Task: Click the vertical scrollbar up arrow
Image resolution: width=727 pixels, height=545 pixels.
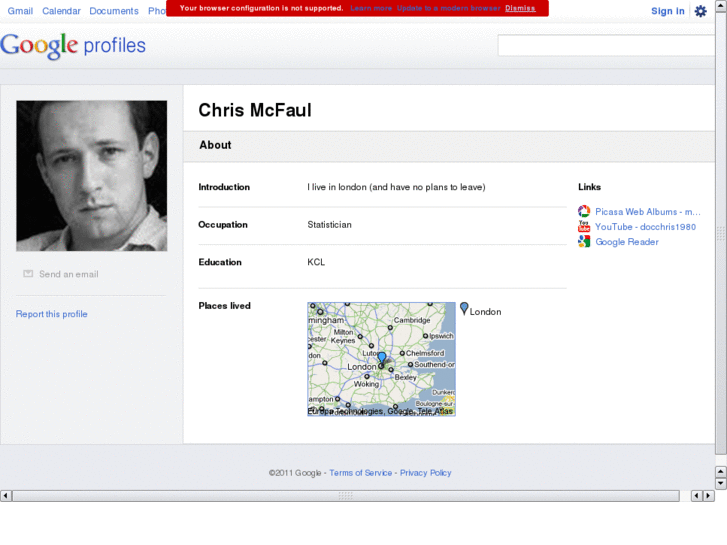Action: coord(721,4)
